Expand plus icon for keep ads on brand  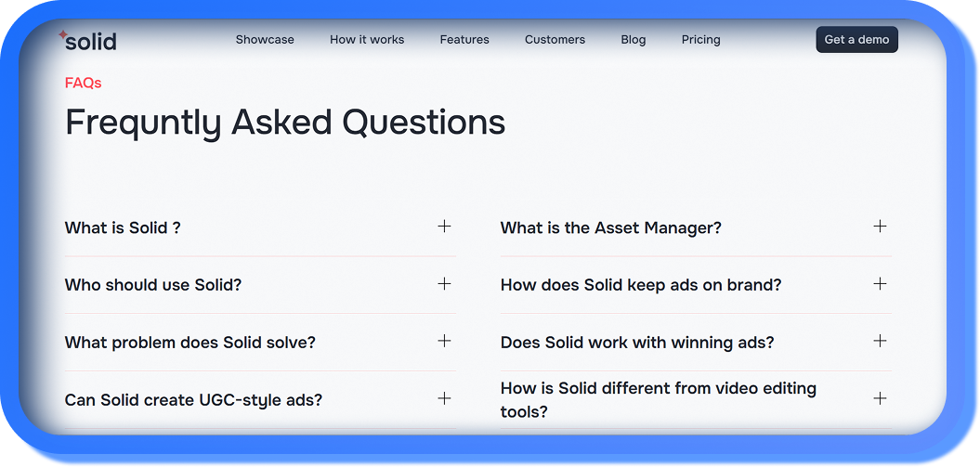pyautogui.click(x=880, y=283)
